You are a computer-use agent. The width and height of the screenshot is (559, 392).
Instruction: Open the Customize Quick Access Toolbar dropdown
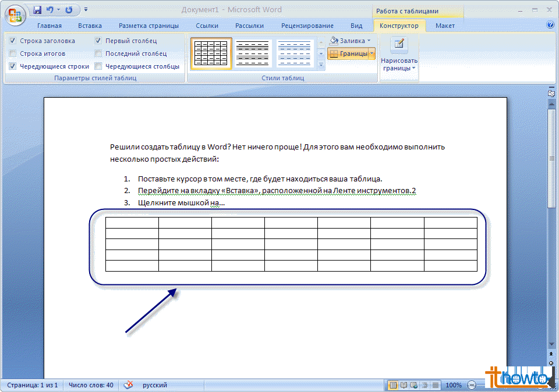click(86, 10)
